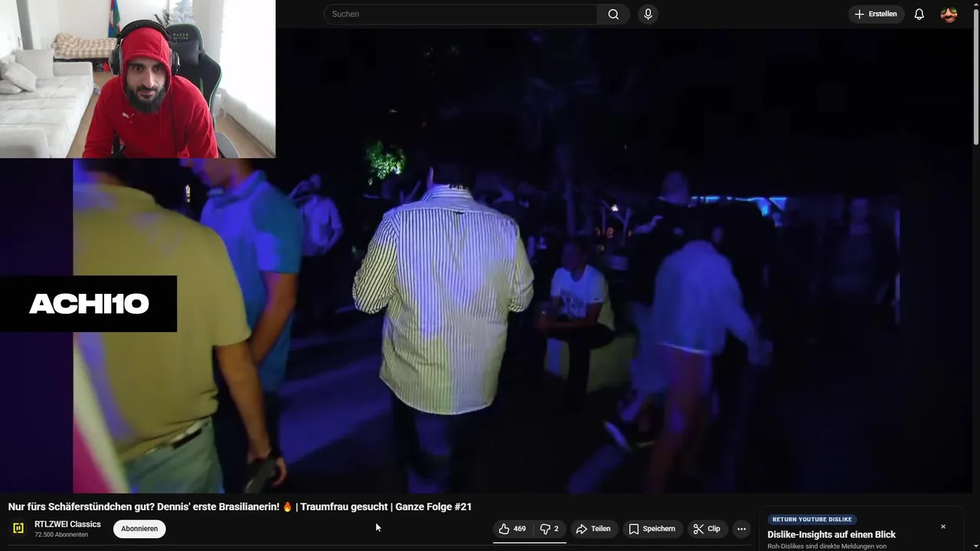Start voice search with microphone icon
980x551 pixels.
pyautogui.click(x=648, y=15)
